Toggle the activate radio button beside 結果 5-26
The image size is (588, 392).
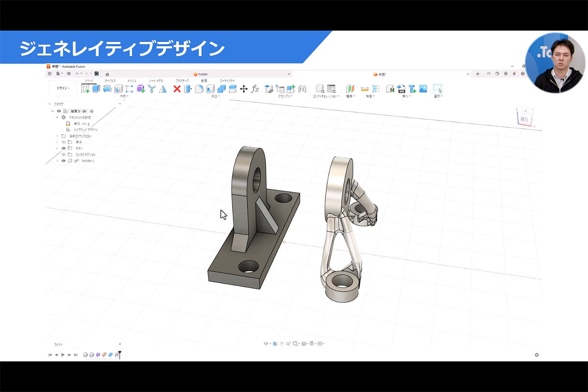coord(92,111)
